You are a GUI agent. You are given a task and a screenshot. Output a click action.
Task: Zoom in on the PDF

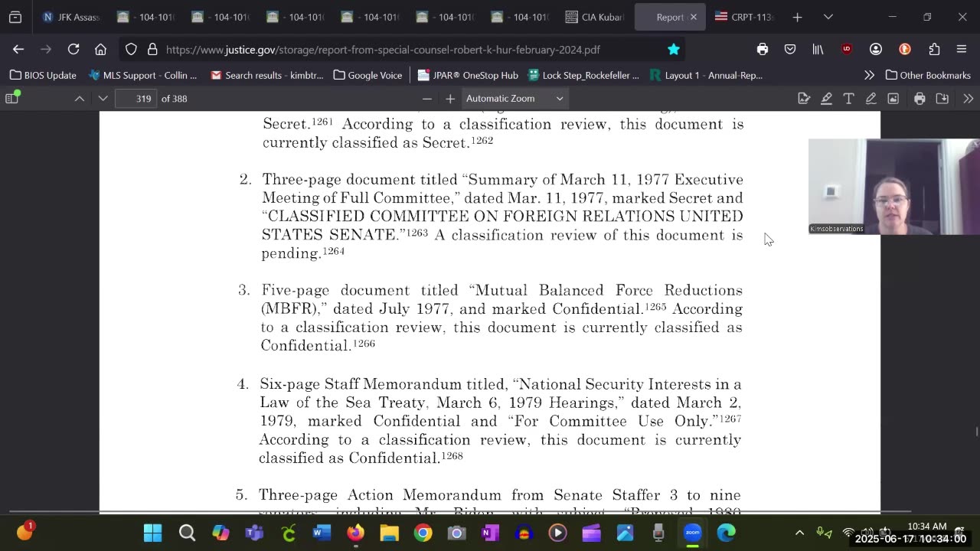point(450,98)
